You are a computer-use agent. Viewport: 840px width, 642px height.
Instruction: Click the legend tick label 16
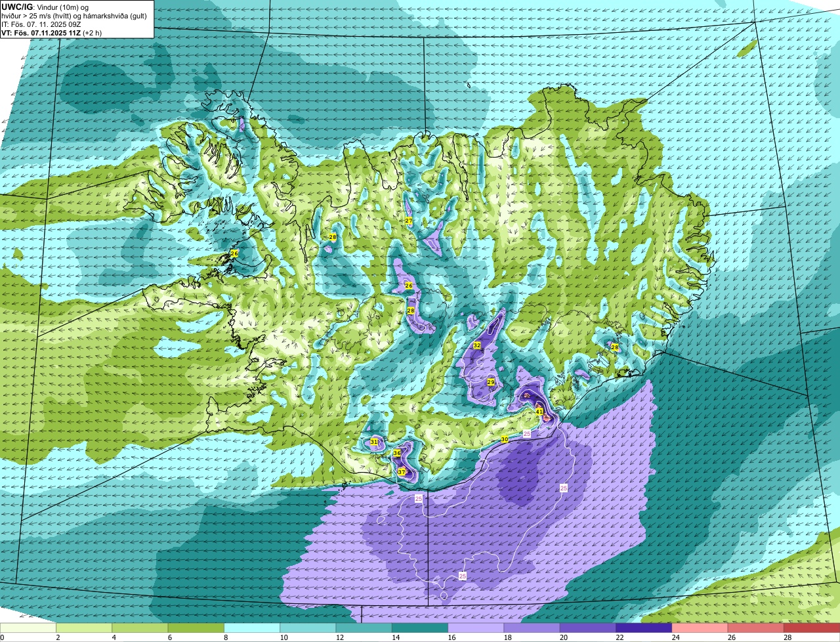pyautogui.click(x=453, y=637)
